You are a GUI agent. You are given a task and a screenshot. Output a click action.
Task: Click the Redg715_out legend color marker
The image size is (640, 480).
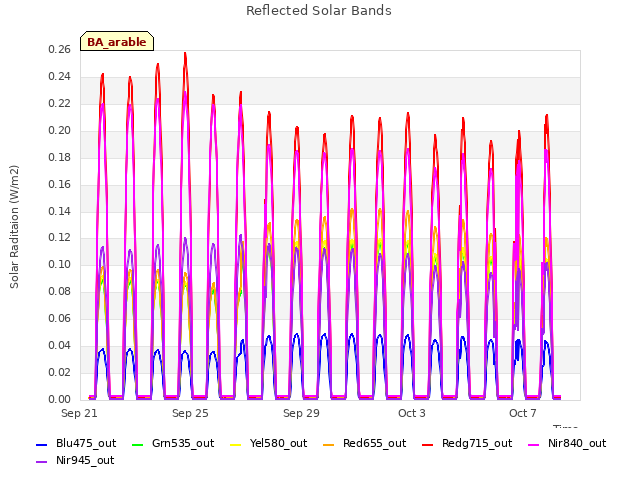pos(427,444)
